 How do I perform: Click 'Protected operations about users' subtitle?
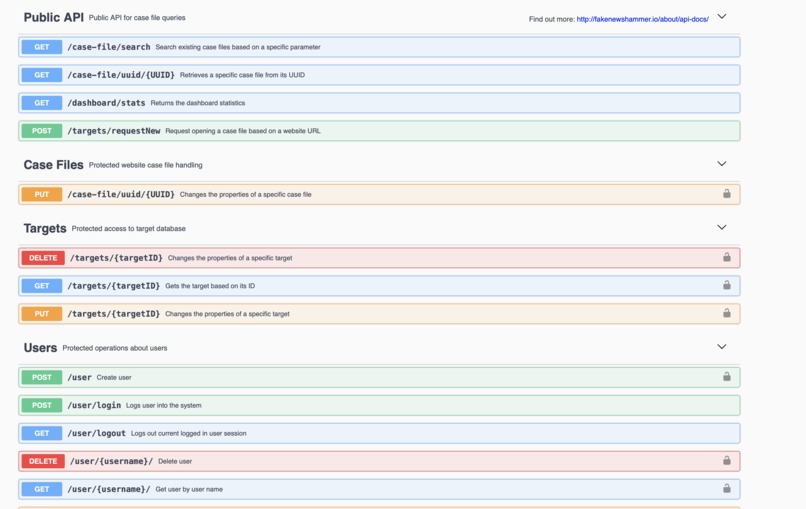(115, 348)
